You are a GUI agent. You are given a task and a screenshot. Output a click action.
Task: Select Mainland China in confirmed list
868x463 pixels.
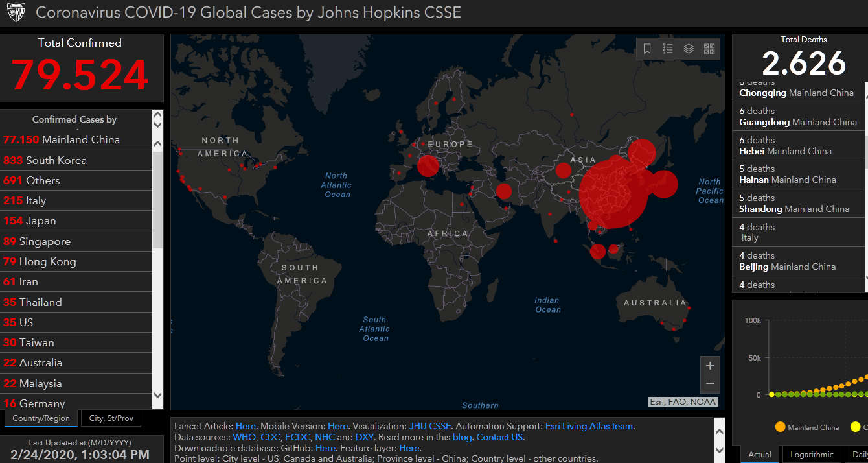(76, 139)
